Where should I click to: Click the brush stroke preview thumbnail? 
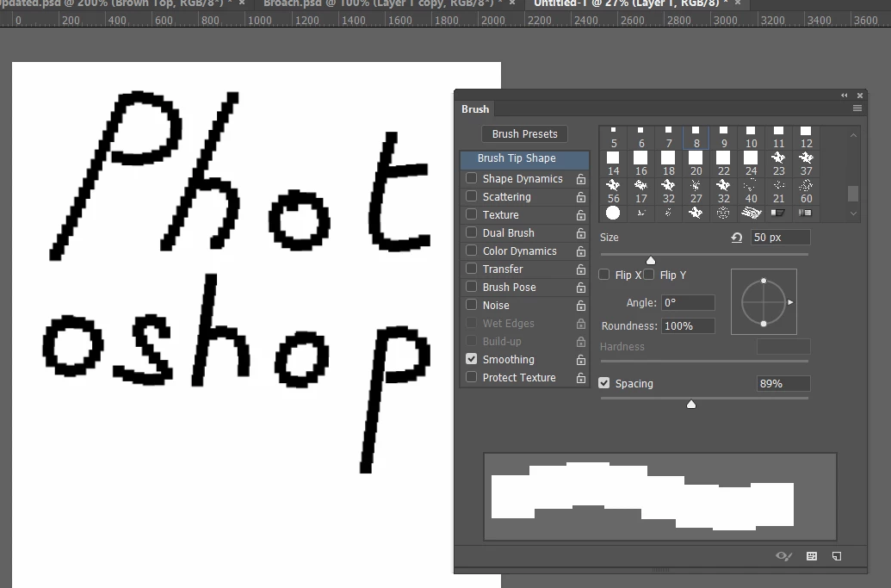659,497
